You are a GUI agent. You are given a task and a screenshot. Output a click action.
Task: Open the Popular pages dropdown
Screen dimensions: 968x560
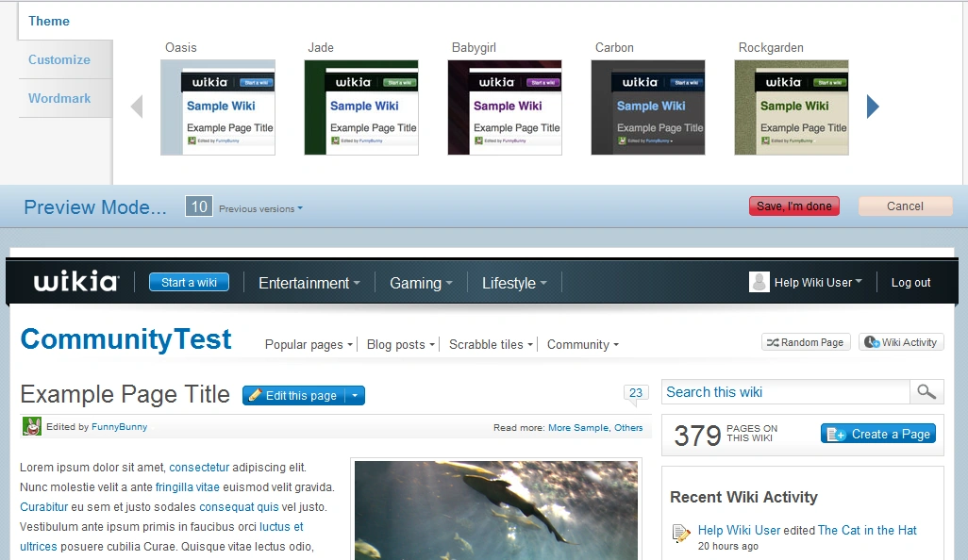(x=309, y=345)
